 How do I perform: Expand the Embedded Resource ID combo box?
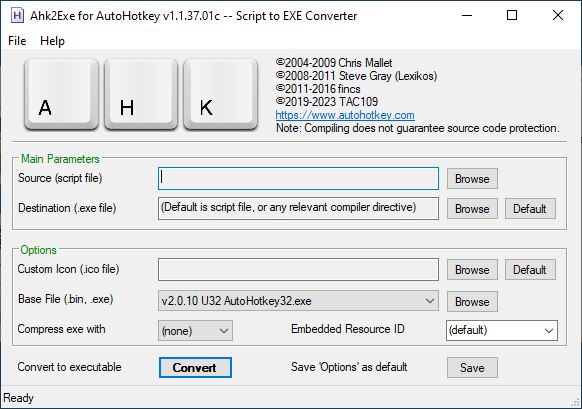pyautogui.click(x=502, y=330)
